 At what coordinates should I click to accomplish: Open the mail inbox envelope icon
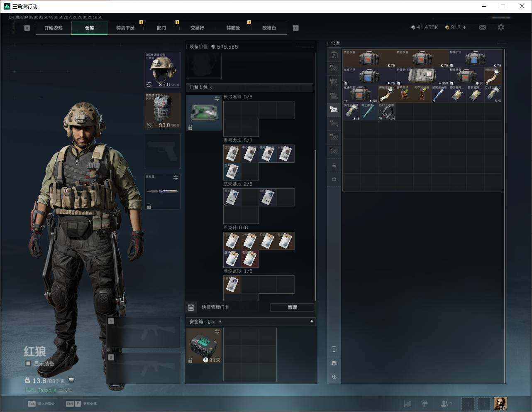483,27
